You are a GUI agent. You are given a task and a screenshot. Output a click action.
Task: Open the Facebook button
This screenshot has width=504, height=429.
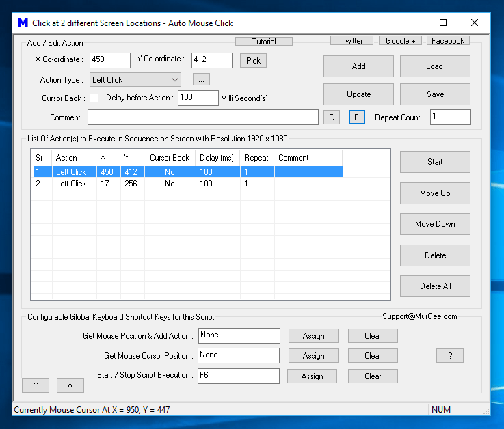tap(448, 41)
